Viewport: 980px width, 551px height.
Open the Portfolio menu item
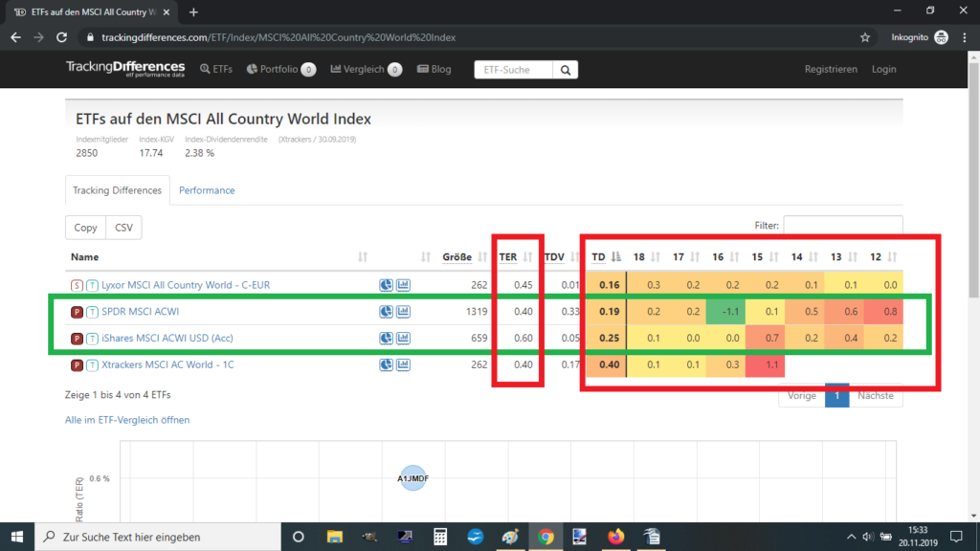(280, 69)
